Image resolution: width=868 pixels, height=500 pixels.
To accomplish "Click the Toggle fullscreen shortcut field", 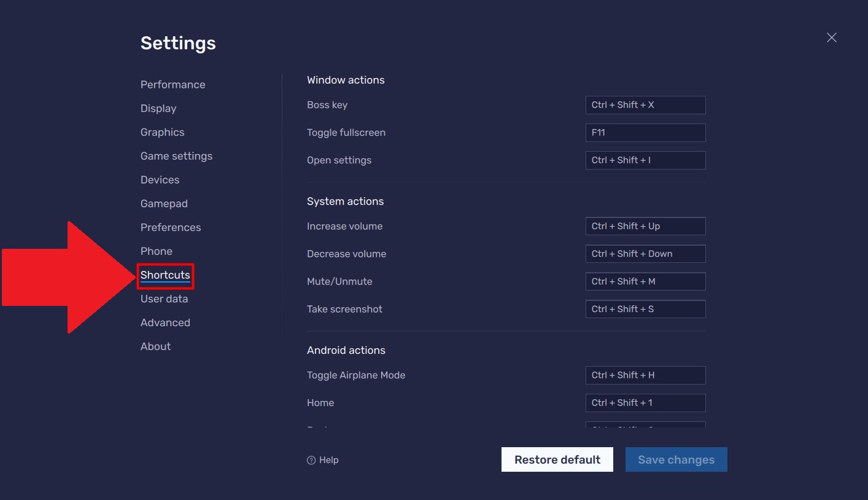I will [645, 132].
